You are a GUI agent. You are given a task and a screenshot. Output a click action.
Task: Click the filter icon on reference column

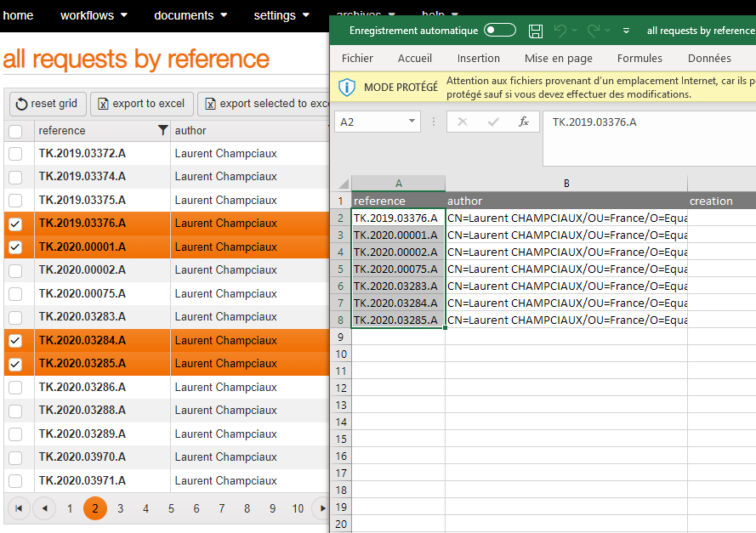click(162, 131)
